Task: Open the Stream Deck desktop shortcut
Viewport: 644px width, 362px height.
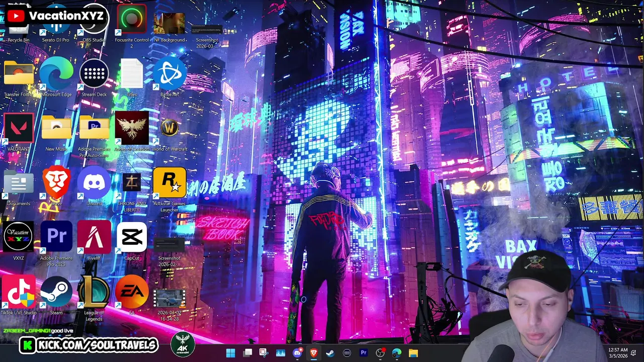Action: pos(94,77)
